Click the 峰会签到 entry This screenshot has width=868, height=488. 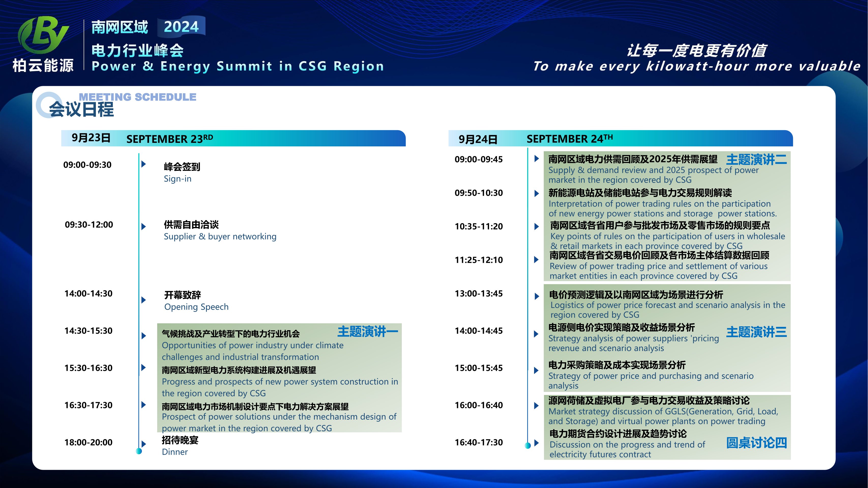click(x=182, y=167)
